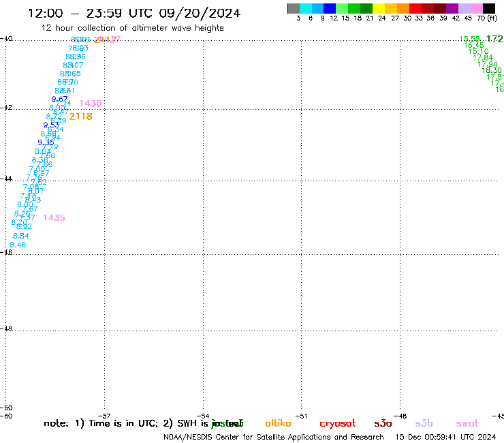The width and height of the screenshot is (504, 443).
Task: Click the pink '1436' time stamp
Action: point(91,104)
